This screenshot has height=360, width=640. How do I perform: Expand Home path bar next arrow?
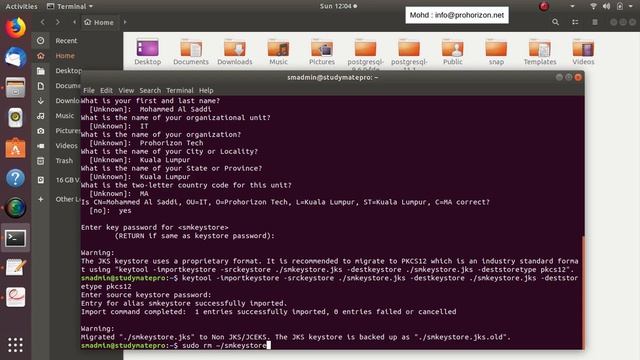tap(125, 22)
